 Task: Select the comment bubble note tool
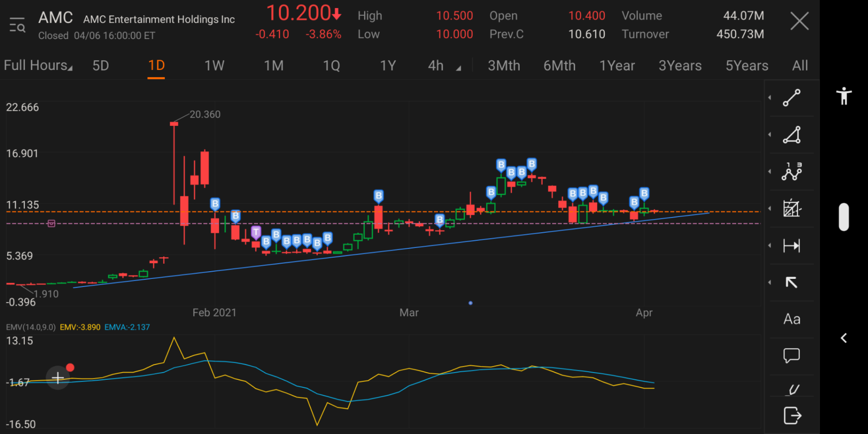coord(792,356)
